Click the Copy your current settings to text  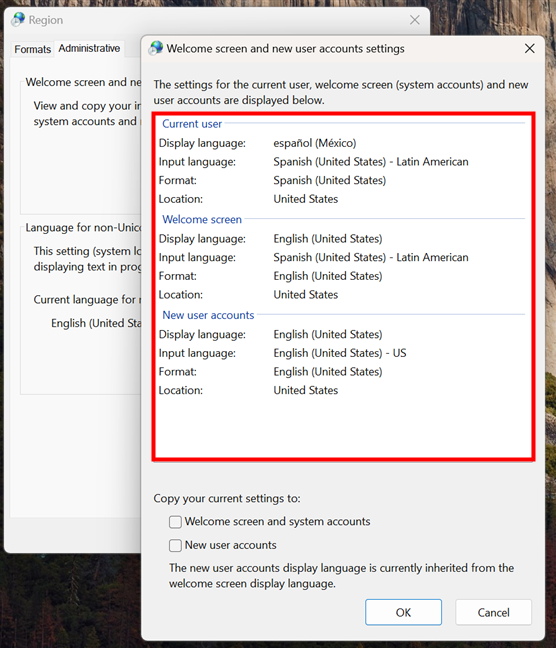pos(227,498)
